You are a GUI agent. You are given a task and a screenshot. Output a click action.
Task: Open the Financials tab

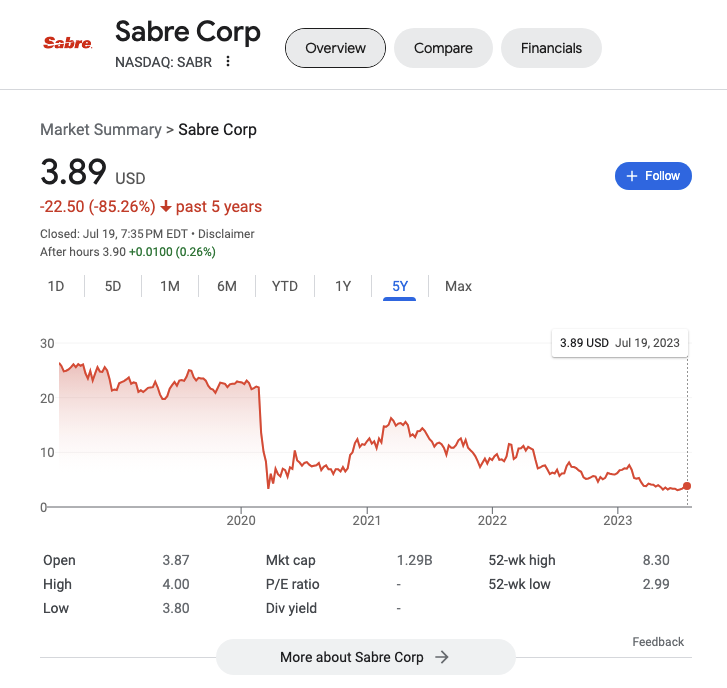551,48
